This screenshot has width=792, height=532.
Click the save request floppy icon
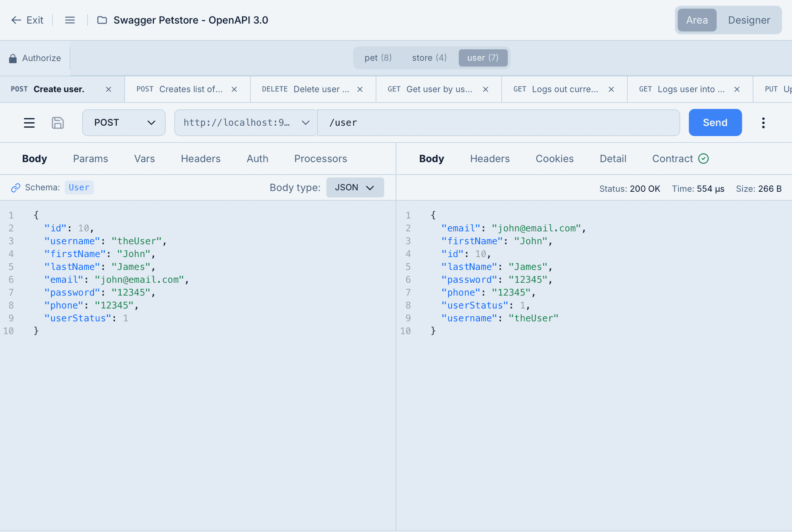pyautogui.click(x=58, y=123)
